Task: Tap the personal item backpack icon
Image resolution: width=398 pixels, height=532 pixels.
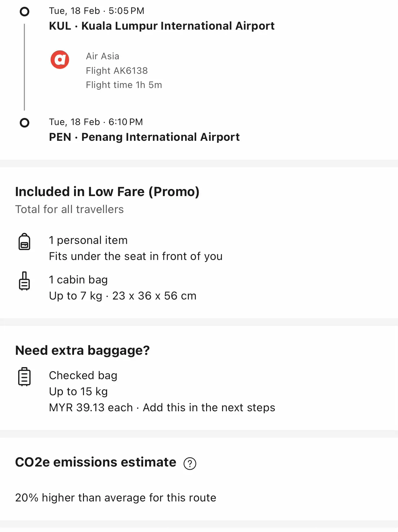Action: tap(24, 241)
